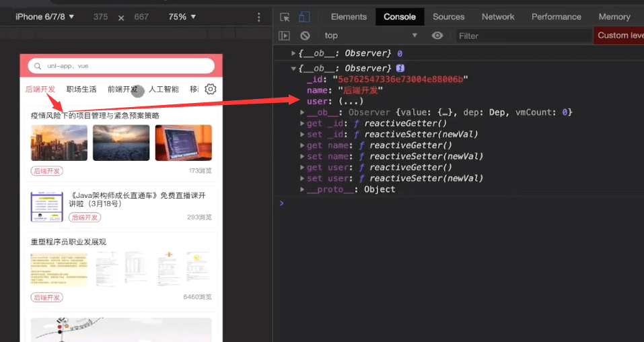
Task: Expand the get name reactiveGetter entry
Action: point(302,145)
